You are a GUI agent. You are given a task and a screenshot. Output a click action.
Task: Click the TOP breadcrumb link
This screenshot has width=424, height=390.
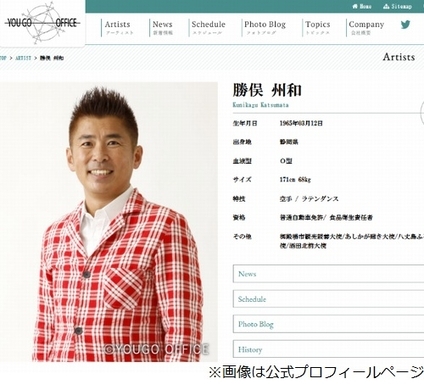click(3, 58)
